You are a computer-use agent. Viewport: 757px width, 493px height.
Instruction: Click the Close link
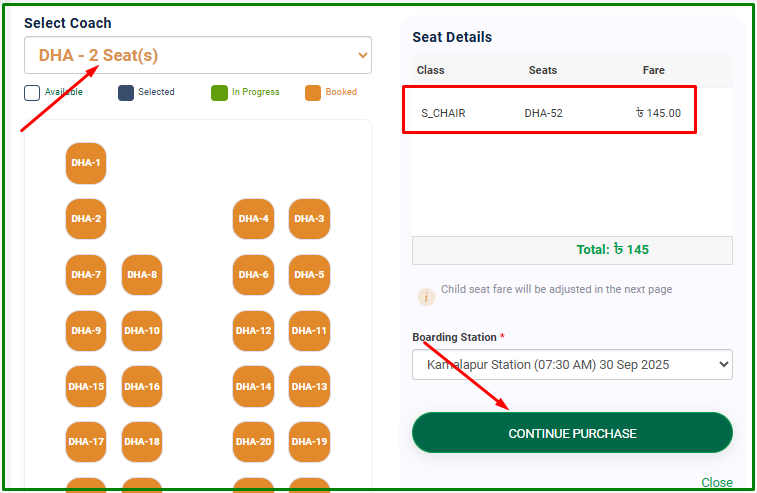[716, 483]
